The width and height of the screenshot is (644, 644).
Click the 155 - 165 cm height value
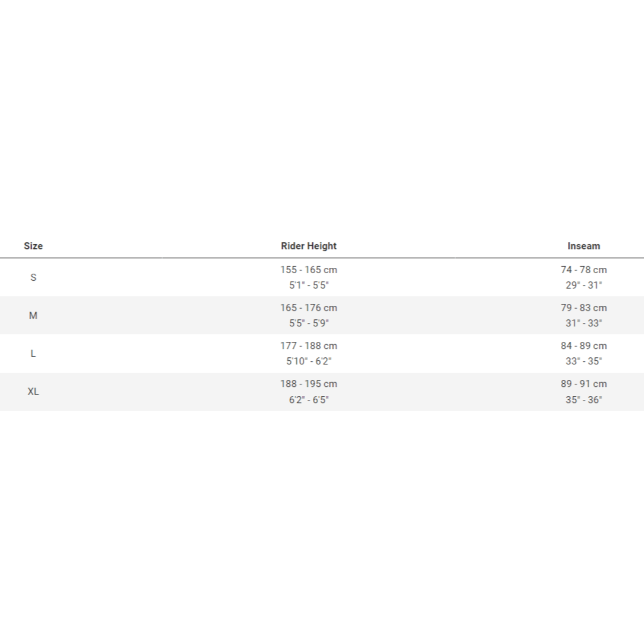[x=309, y=270]
